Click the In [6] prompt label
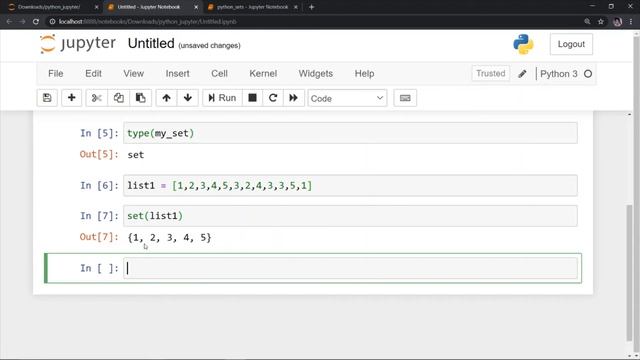 [x=99, y=186]
